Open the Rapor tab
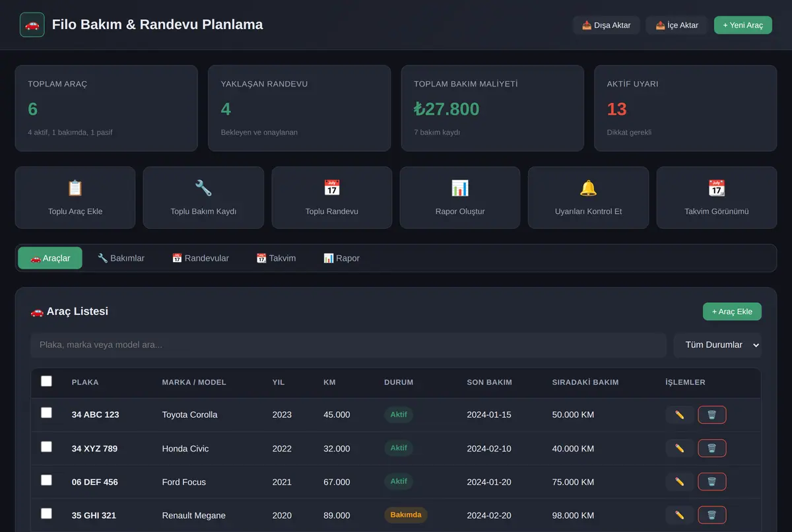 [341, 258]
